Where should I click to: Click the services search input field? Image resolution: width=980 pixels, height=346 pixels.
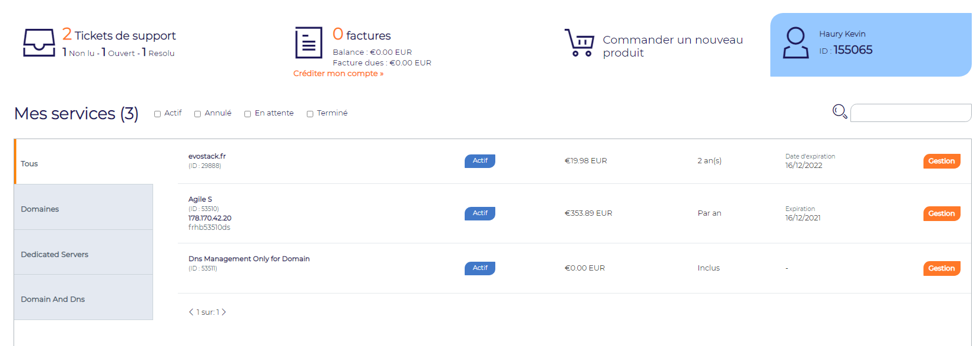click(x=911, y=113)
